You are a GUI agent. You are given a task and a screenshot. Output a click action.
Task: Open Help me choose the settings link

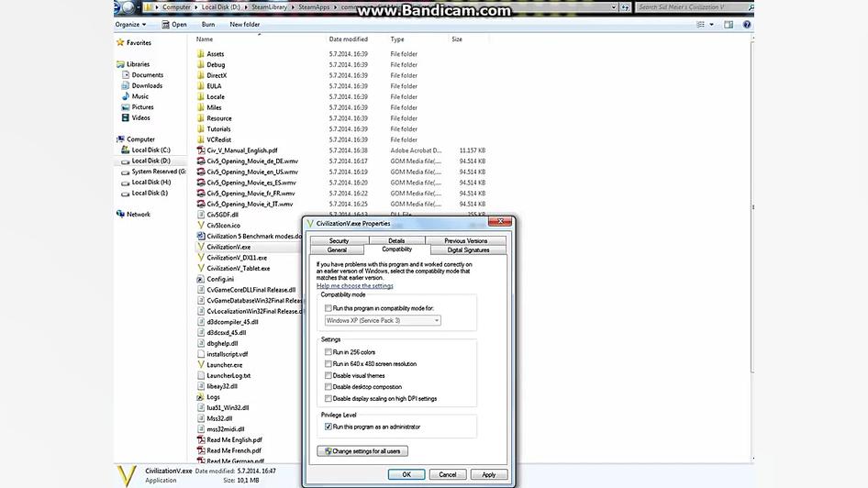[355, 286]
